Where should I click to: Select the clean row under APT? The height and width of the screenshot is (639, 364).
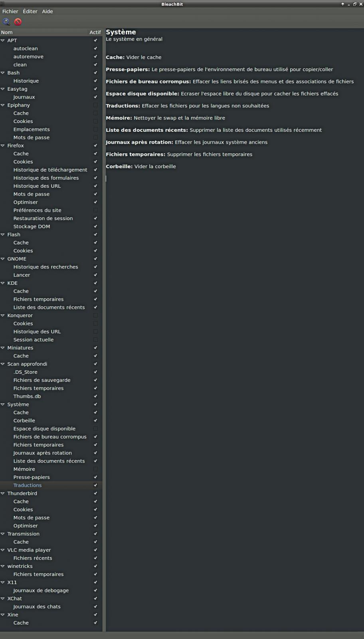[x=51, y=65]
